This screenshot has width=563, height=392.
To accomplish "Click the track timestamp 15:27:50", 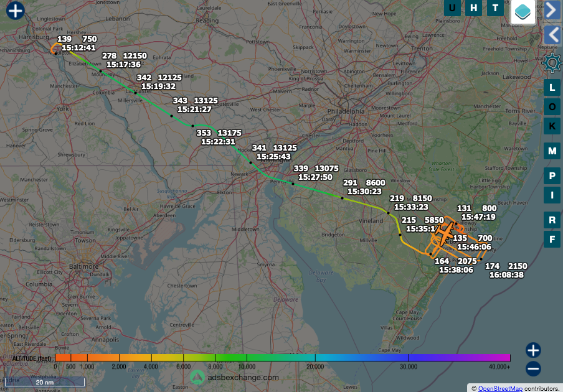I will (x=315, y=177).
